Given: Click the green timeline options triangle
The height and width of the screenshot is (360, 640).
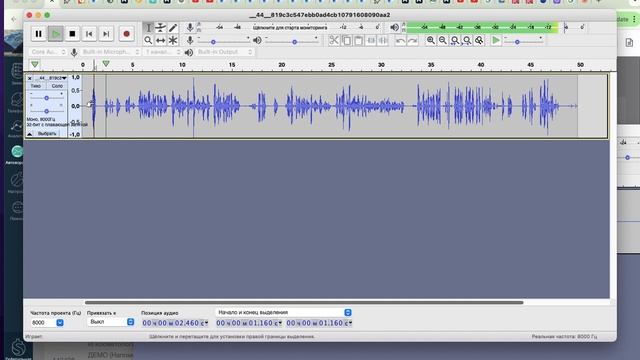Looking at the screenshot, I should click(x=35, y=64).
